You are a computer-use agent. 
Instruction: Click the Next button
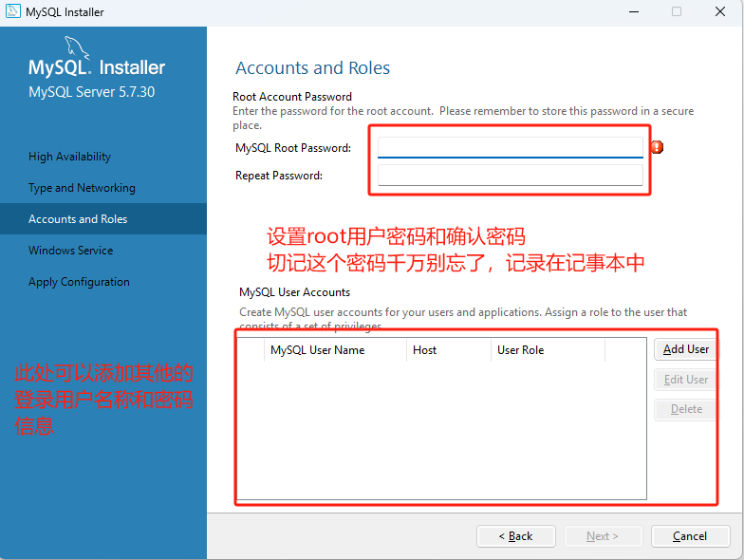coord(603,536)
